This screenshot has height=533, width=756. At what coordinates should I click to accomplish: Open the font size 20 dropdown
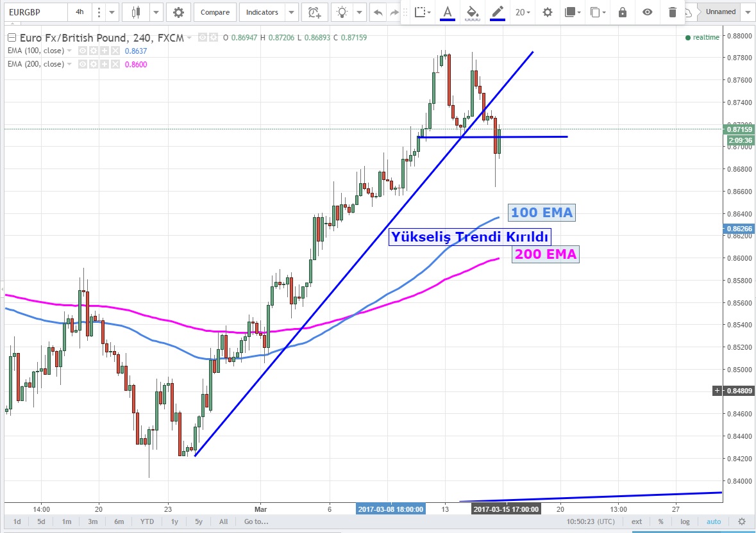(x=522, y=12)
